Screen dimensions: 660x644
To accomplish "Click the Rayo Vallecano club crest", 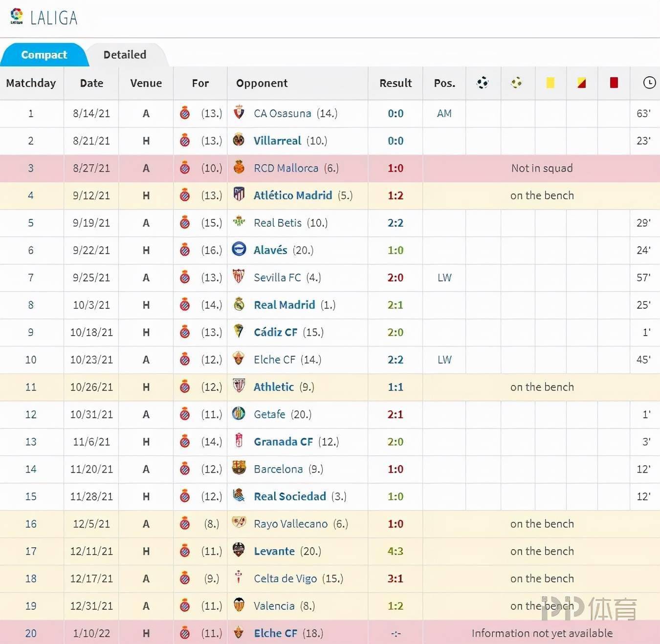I will (x=239, y=523).
